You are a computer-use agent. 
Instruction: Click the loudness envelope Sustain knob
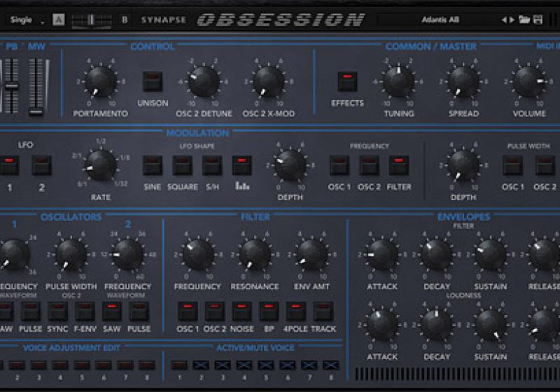[x=491, y=325]
